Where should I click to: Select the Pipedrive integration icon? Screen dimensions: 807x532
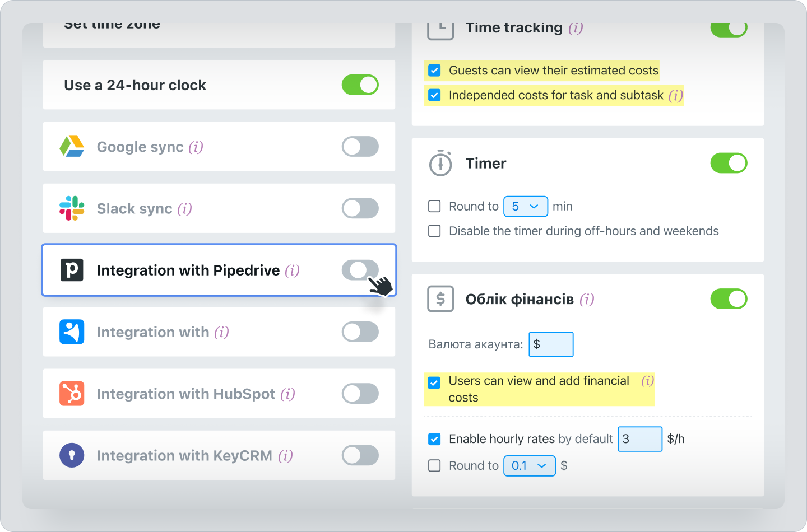click(72, 270)
